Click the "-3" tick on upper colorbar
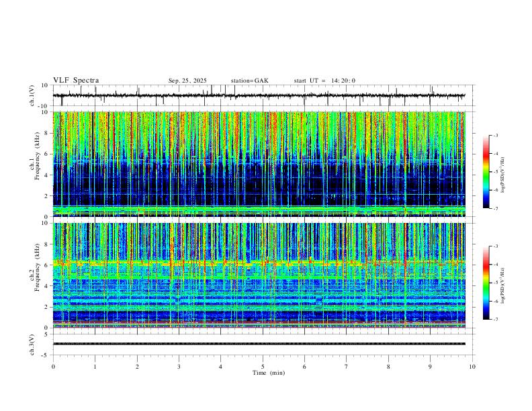This screenshot has height=411, width=532. point(496,135)
